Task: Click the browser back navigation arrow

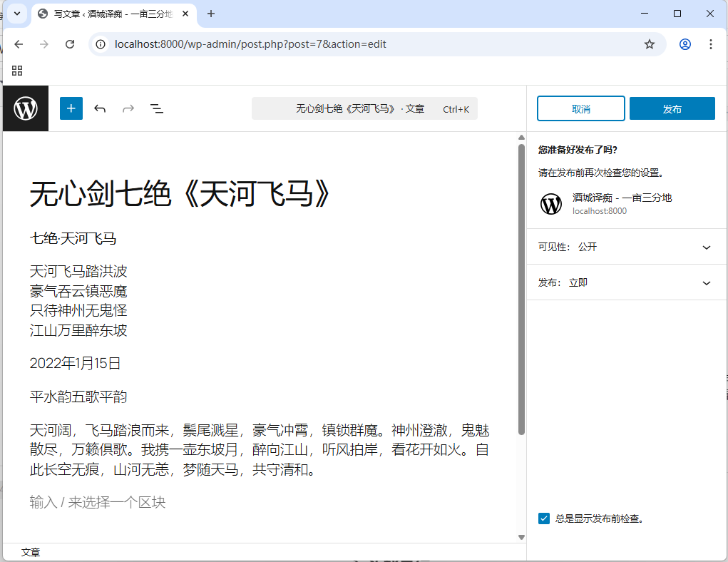Action: (x=19, y=44)
